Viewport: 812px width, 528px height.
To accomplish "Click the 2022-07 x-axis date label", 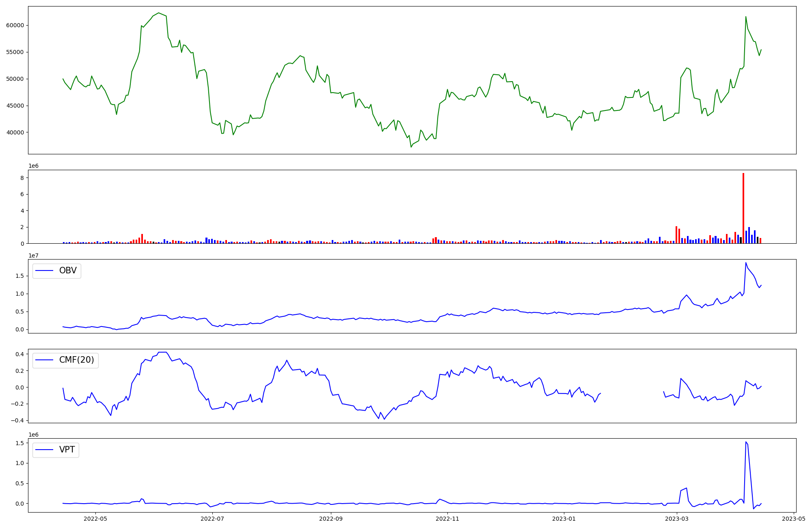I will 212,519.
